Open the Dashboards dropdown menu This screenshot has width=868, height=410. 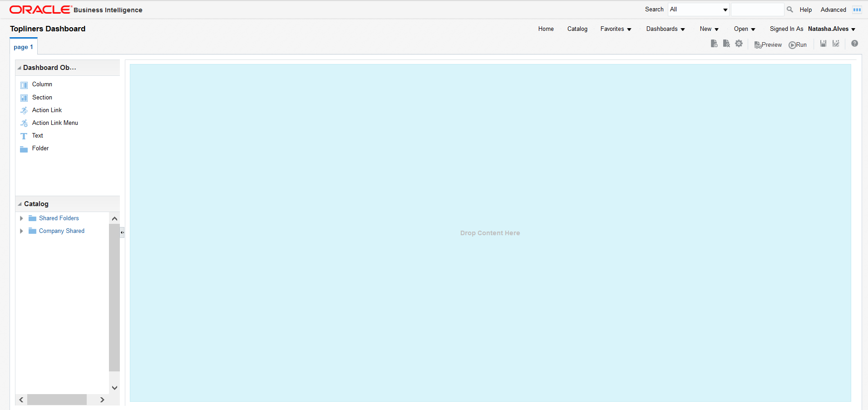(666, 29)
